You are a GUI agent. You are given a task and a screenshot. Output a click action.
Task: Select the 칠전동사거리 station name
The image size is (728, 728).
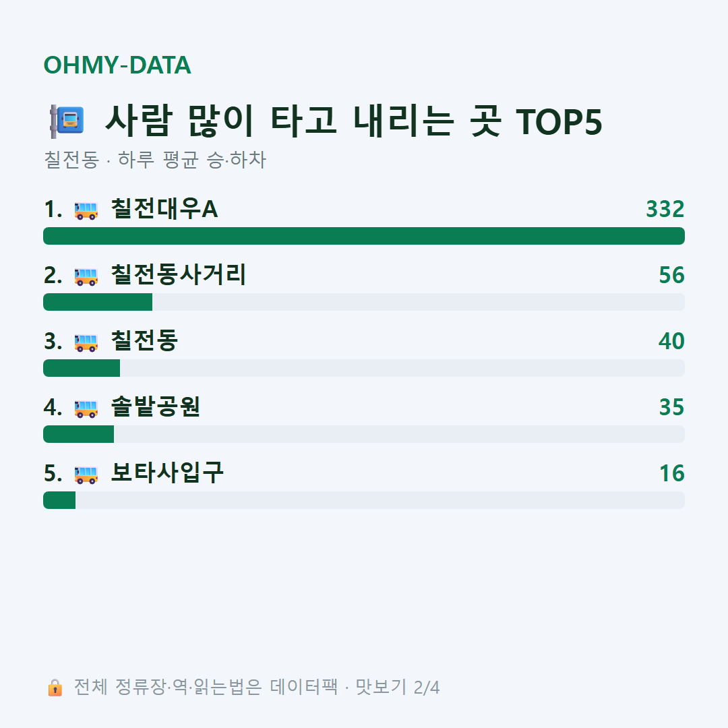coord(178,275)
